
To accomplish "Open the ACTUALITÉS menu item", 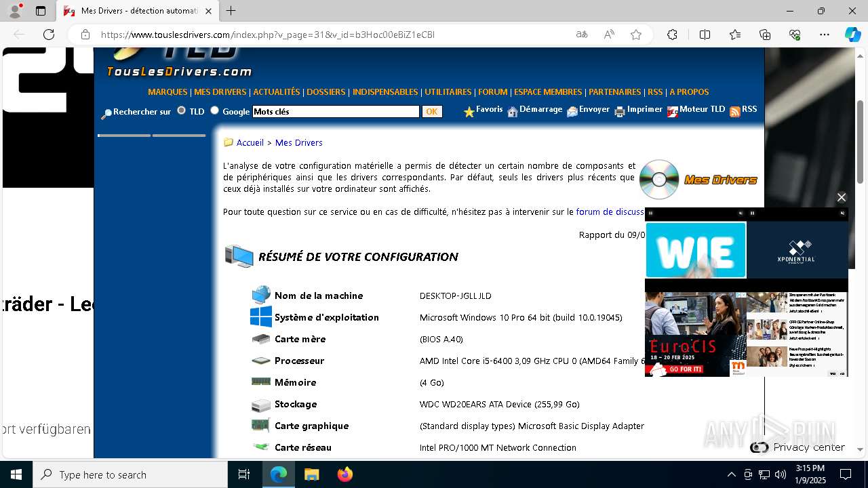I will pos(277,91).
